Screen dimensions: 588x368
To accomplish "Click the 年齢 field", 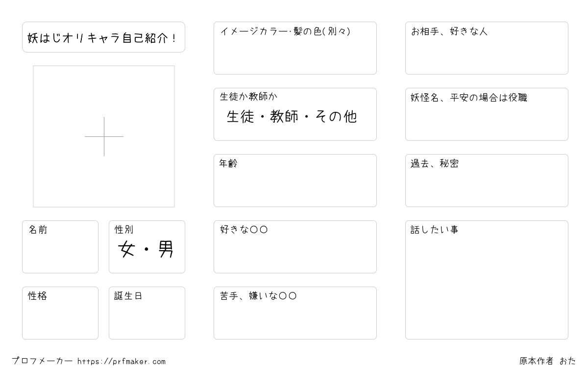I will [x=295, y=181].
